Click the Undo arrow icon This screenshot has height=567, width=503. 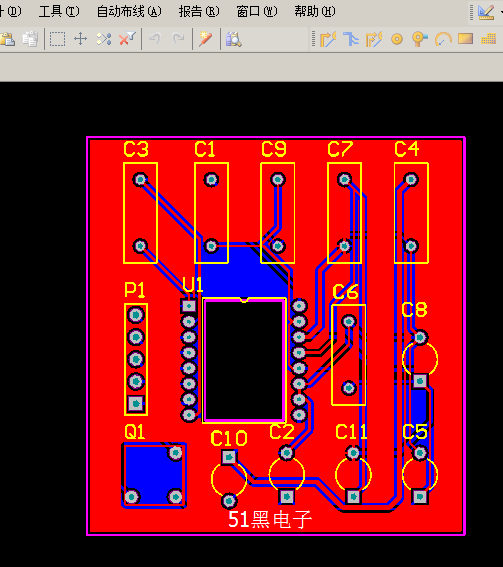(x=155, y=39)
